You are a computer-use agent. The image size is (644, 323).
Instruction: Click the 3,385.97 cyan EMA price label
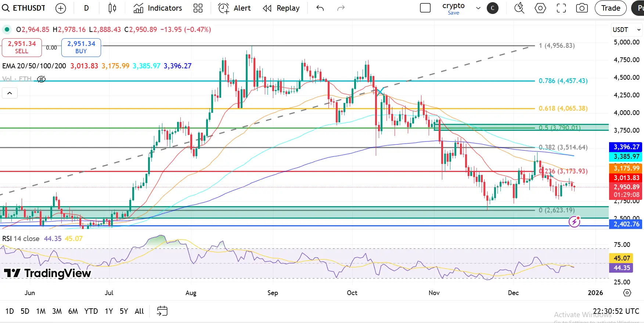tap(626, 157)
